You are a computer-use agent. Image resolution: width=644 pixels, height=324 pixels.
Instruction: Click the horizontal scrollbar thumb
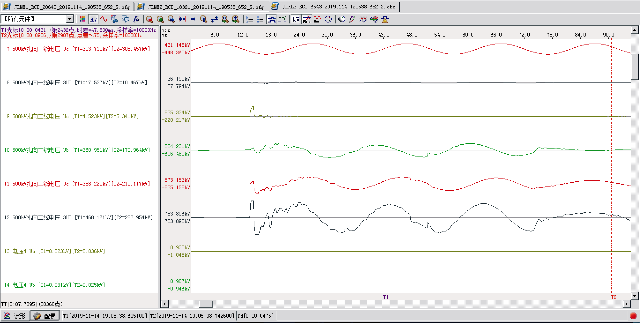(206, 304)
